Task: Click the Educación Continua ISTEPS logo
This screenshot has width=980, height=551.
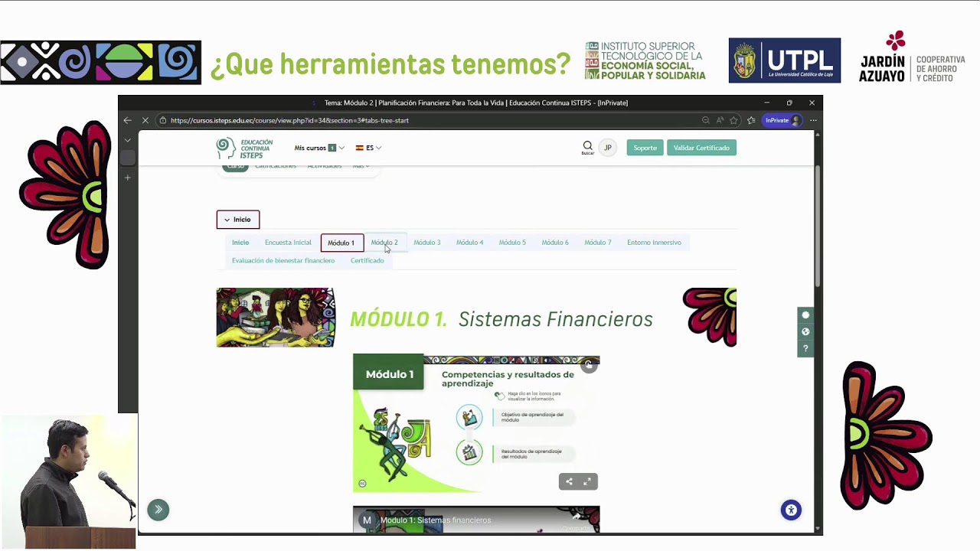Action: click(245, 148)
